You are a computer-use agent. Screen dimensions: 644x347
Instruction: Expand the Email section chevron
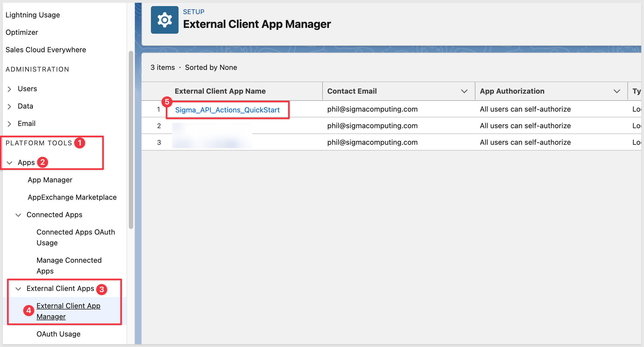9,124
